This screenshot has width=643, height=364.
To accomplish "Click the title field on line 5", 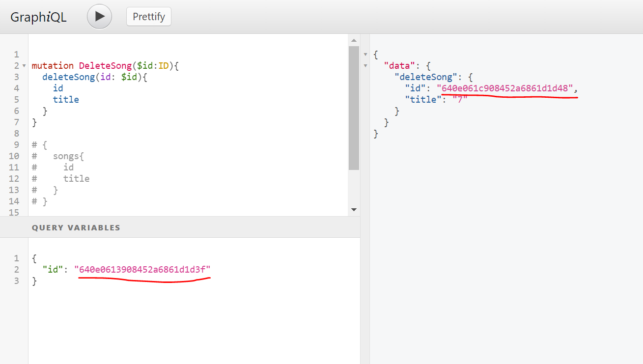I will click(x=66, y=99).
